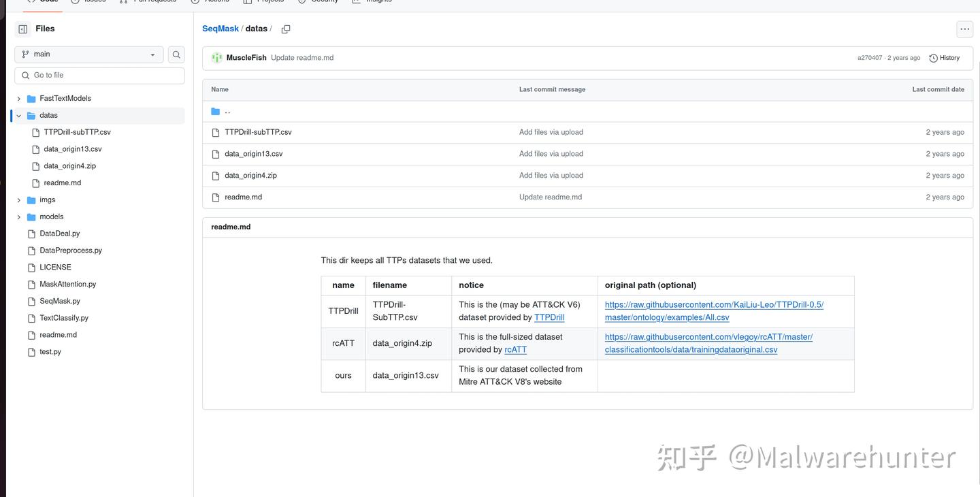Click the readme.md file icon in the list
980x497 pixels.
pyautogui.click(x=216, y=197)
